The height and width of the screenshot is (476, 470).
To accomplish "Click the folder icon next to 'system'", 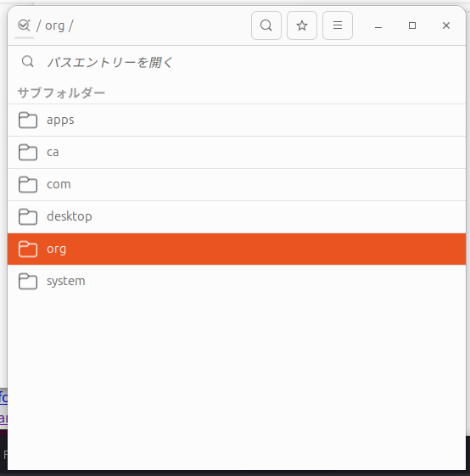I will [x=28, y=281].
